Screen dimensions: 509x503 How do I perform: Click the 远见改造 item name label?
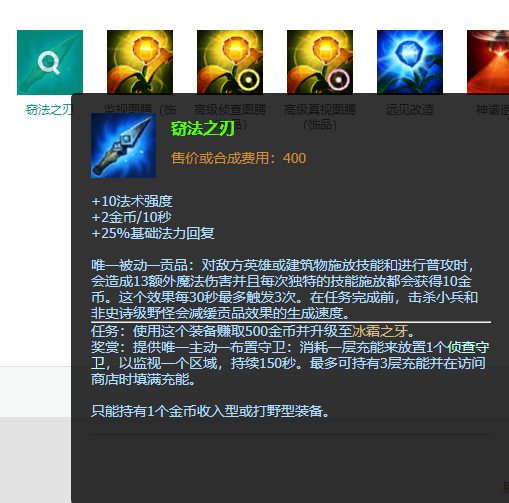(x=410, y=110)
